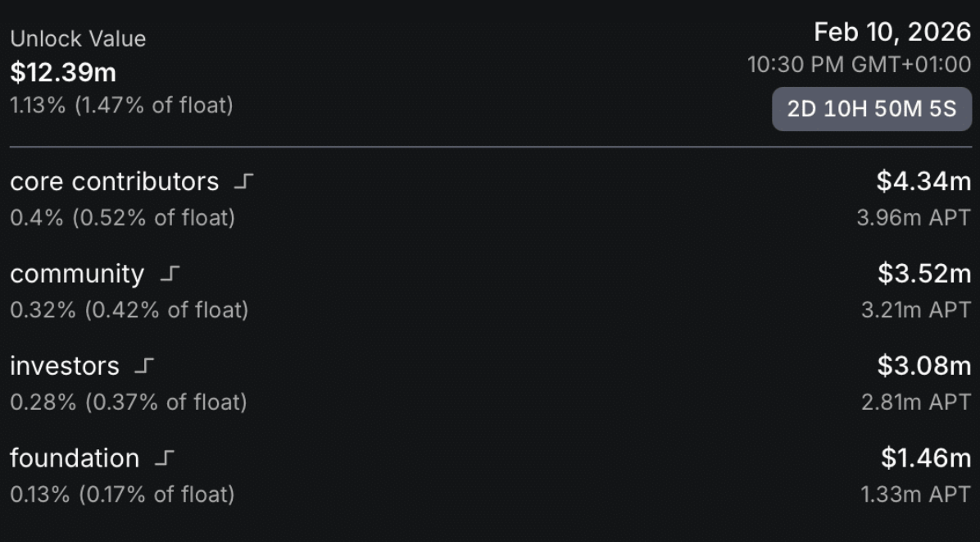Click the Unlock Value heading
The width and height of the screenshot is (980, 542).
[78, 39]
